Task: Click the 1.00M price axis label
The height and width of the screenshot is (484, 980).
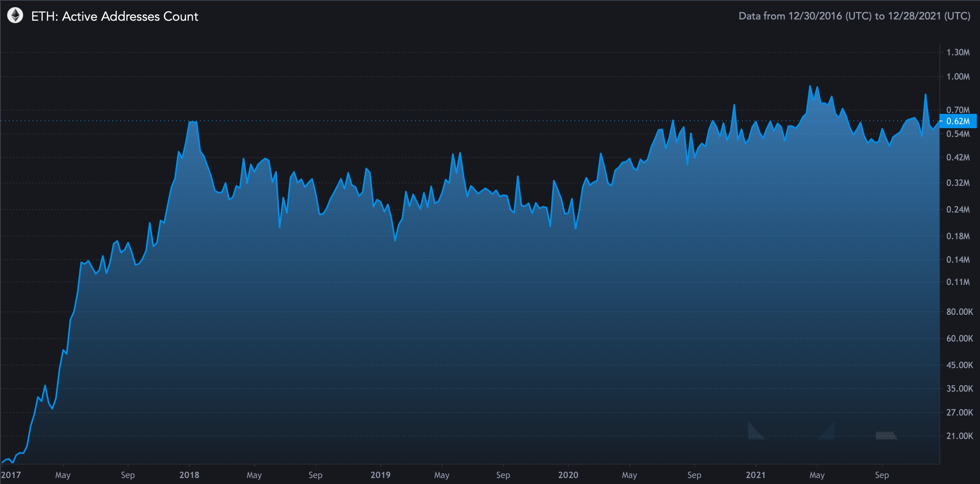Action: coord(958,76)
